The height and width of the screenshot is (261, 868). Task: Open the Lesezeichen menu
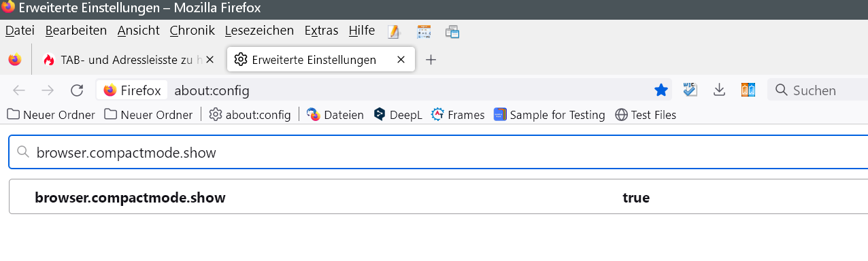(259, 31)
